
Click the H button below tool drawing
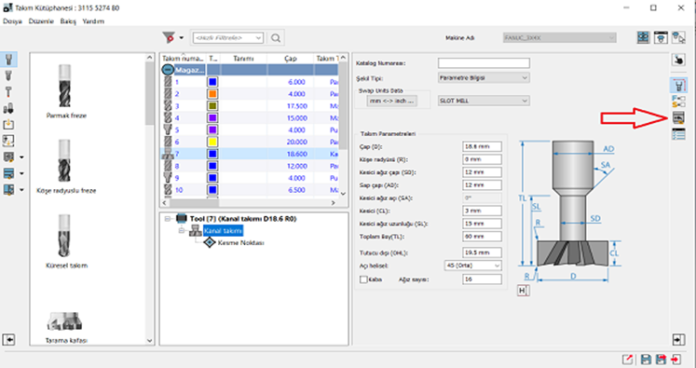pos(523,290)
